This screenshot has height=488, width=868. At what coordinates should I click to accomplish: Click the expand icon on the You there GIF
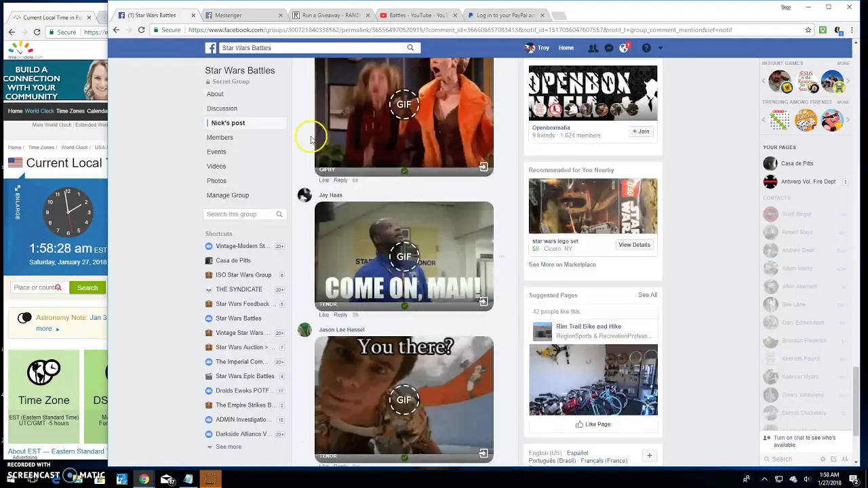(484, 453)
